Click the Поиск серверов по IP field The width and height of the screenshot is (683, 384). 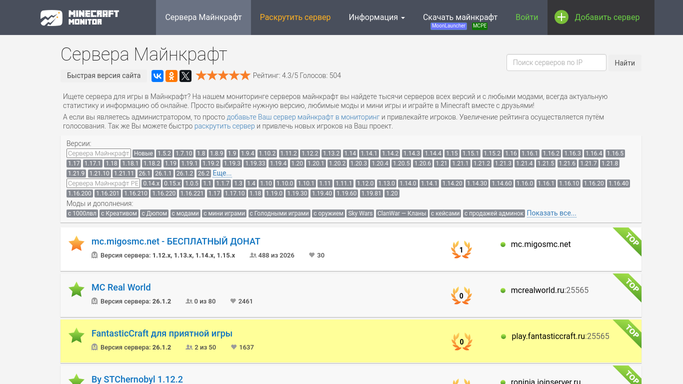[556, 63]
